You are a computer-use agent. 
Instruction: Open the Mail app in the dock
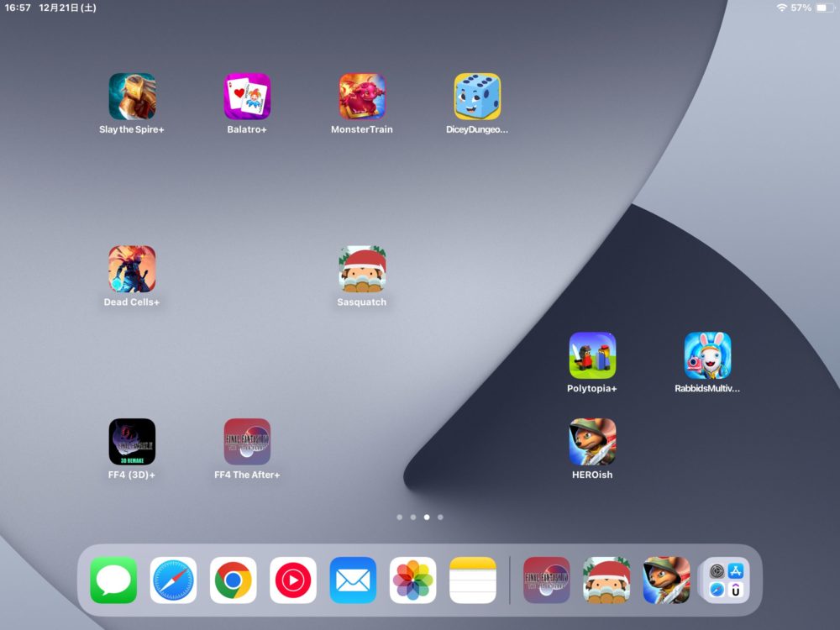pyautogui.click(x=353, y=580)
